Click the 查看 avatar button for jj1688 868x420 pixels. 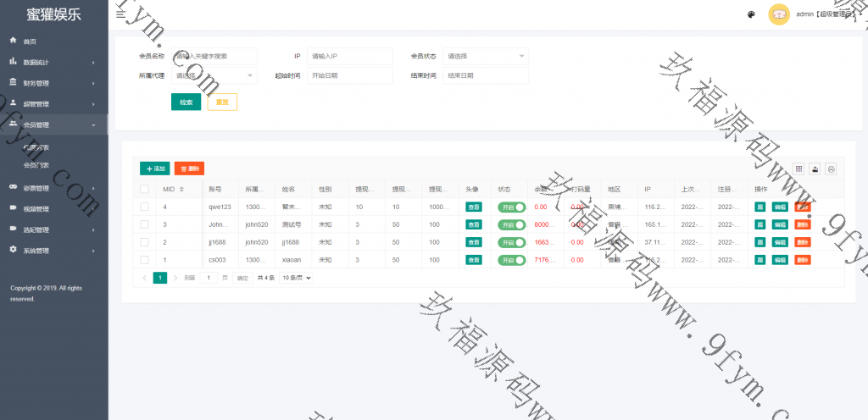(474, 242)
